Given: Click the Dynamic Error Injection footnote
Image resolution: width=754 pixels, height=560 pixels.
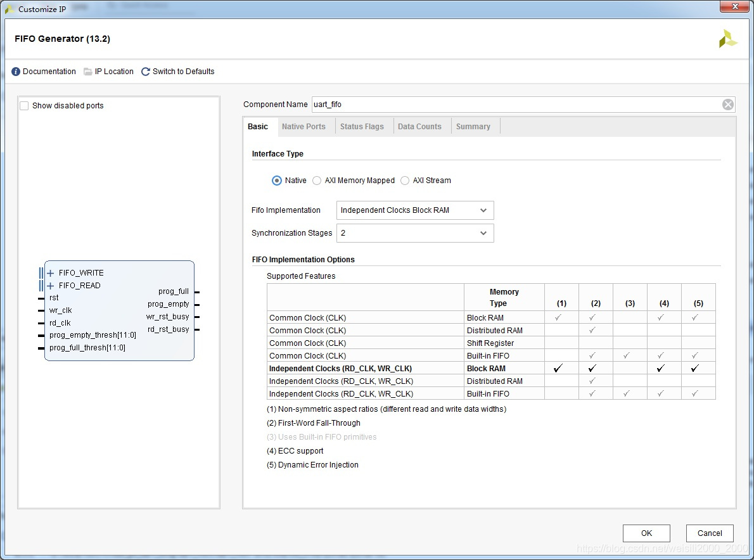Looking at the screenshot, I should 312,465.
